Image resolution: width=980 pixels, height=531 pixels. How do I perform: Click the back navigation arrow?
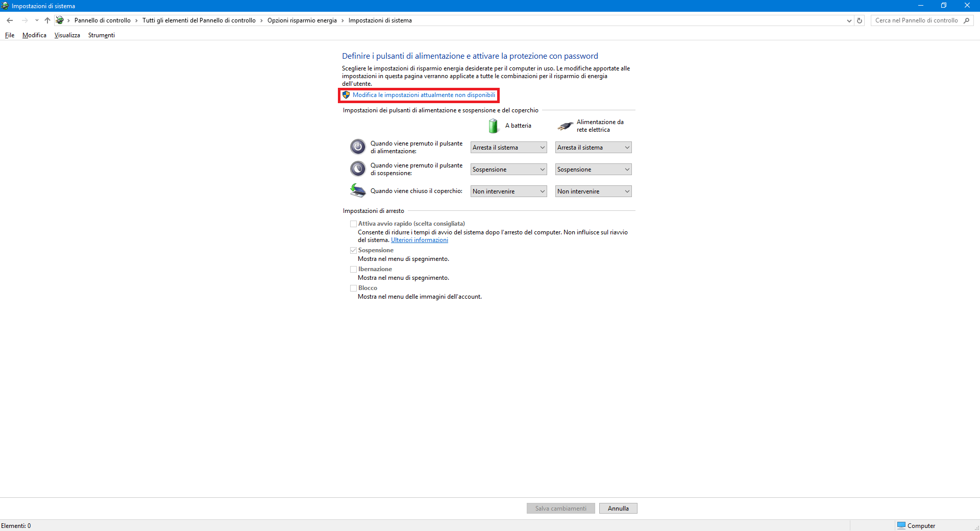click(10, 20)
